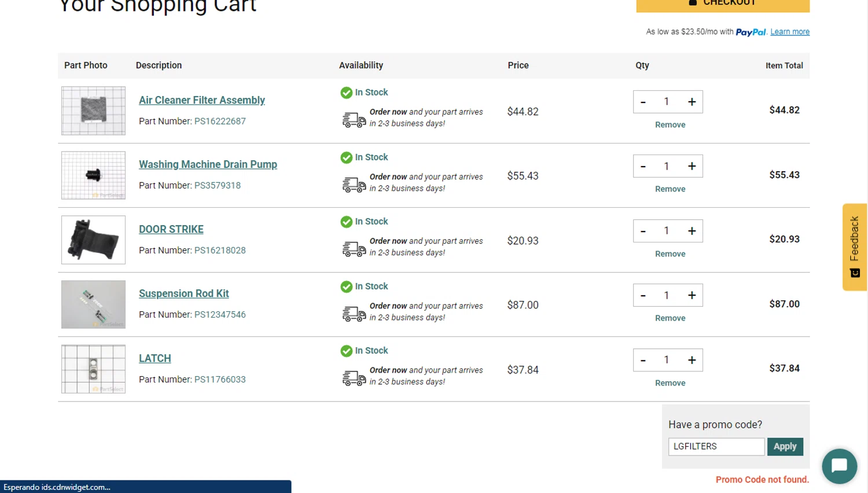Decrease Washing Machine Drain Pump quantity
Screen dimensions: 868x493
643,167
